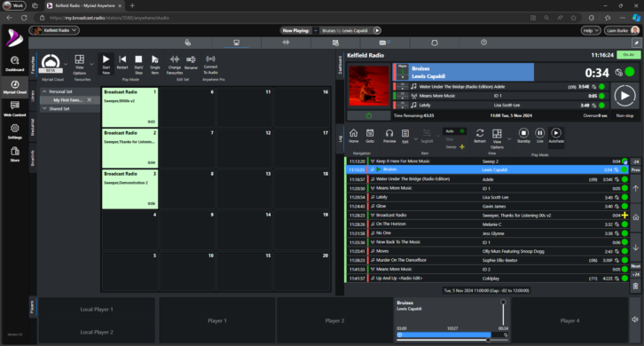This screenshot has height=346, width=644.
Task: Trigger Broadcast Radio favourite slot 1
Action: point(130,106)
